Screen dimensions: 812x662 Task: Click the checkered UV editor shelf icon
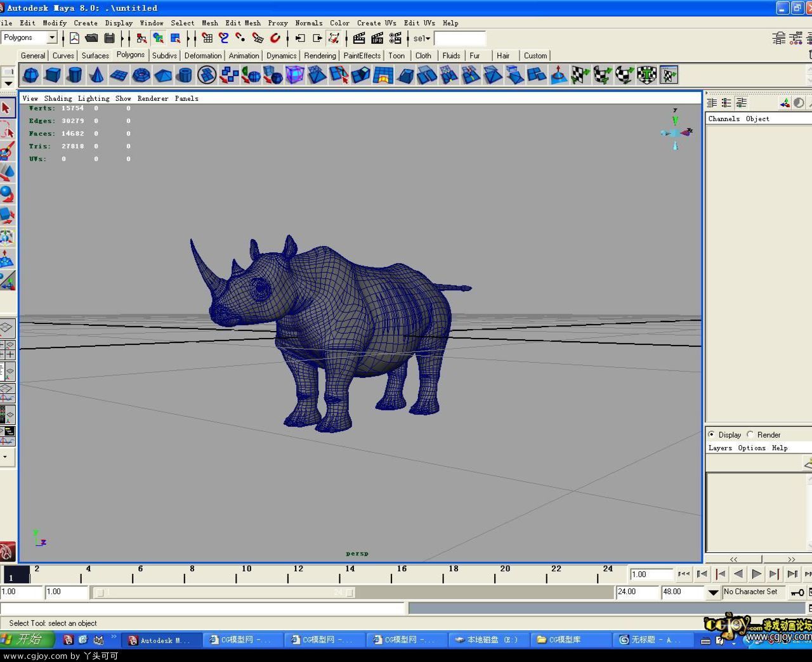pyautogui.click(x=669, y=75)
